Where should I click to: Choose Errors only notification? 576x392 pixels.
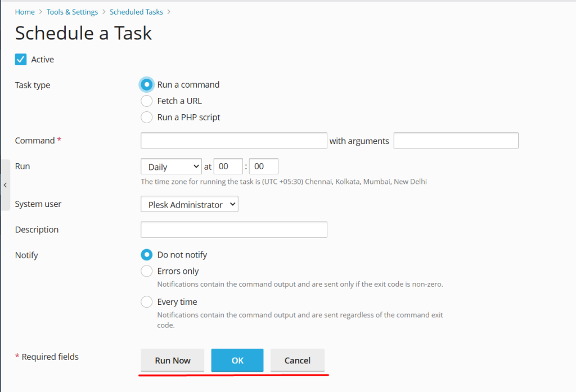(147, 271)
